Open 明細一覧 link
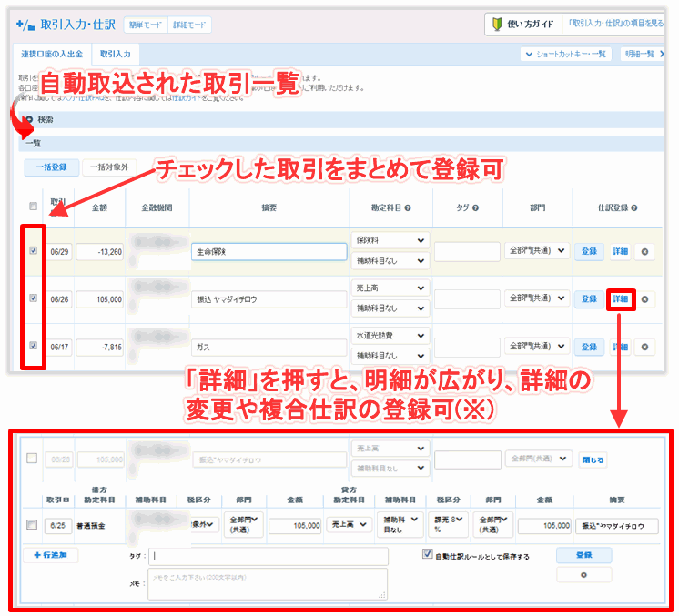This screenshot has width=679, height=616. pos(644,54)
